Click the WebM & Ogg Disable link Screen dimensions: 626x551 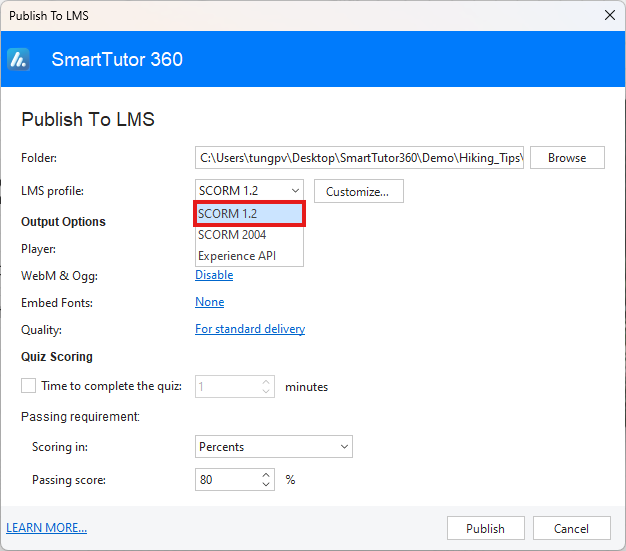[214, 275]
